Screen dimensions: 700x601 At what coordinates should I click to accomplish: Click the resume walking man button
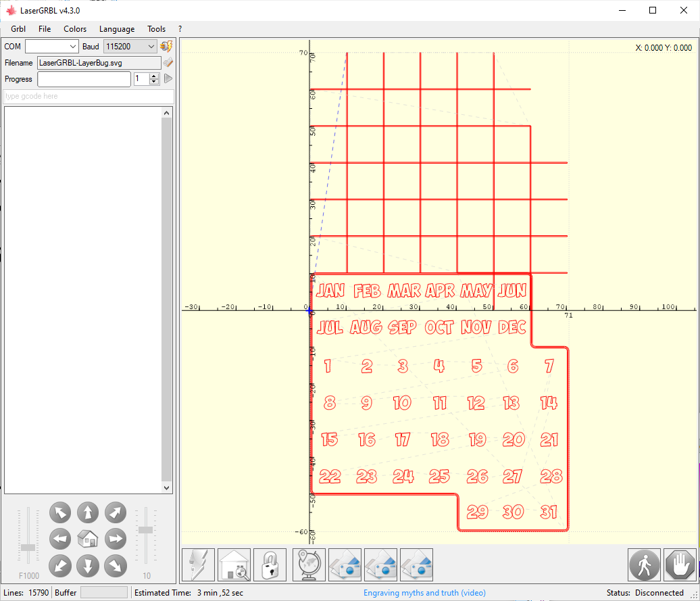pyautogui.click(x=644, y=564)
